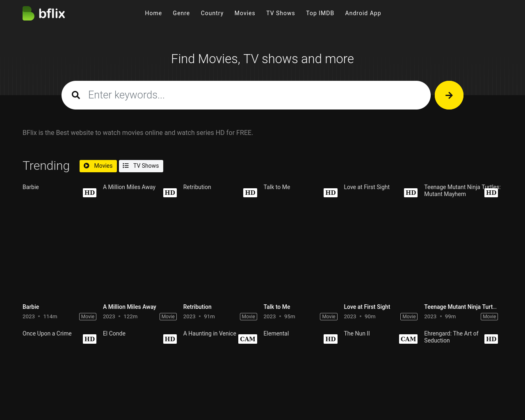Open the Once Upon a Crime movie card
The width and height of the screenshot is (525, 420).
pos(59,375)
